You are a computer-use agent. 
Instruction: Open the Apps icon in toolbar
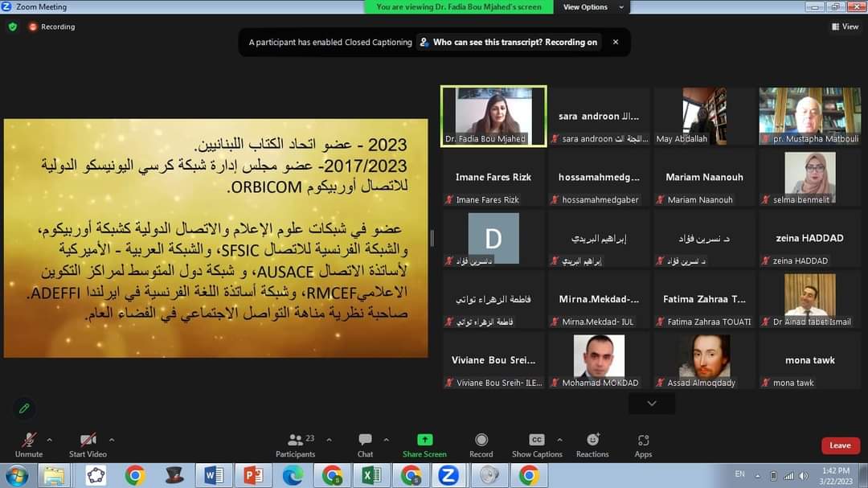click(643, 440)
